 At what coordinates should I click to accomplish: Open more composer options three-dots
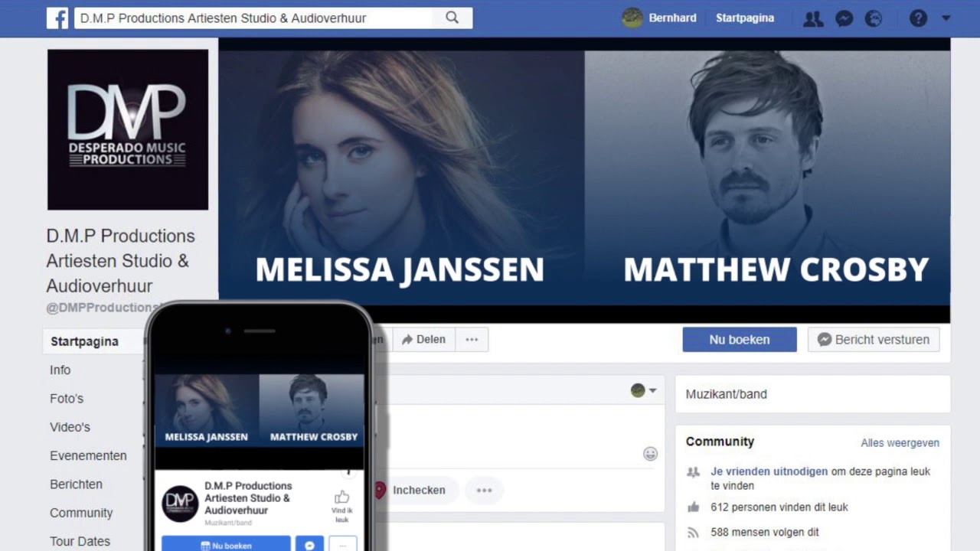click(x=484, y=490)
